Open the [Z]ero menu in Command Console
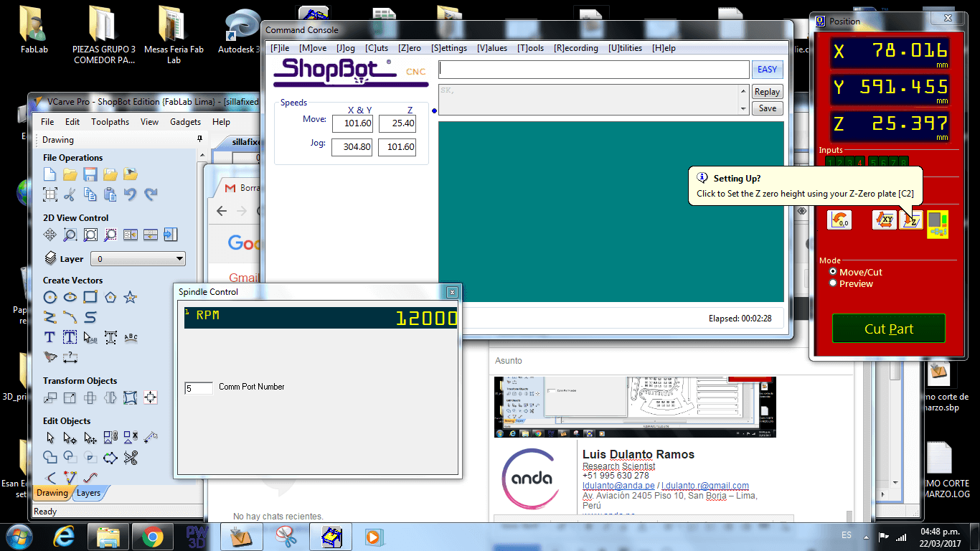The height and width of the screenshot is (551, 980). (410, 48)
